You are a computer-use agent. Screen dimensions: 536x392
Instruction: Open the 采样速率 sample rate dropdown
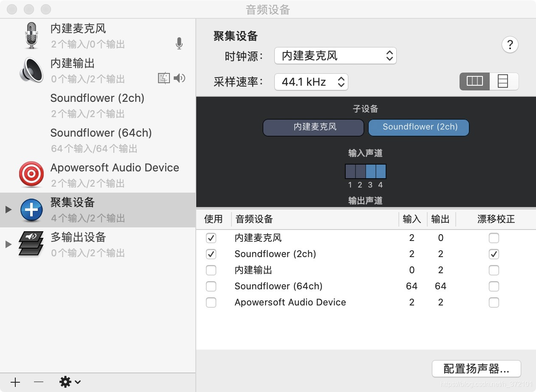tap(311, 82)
